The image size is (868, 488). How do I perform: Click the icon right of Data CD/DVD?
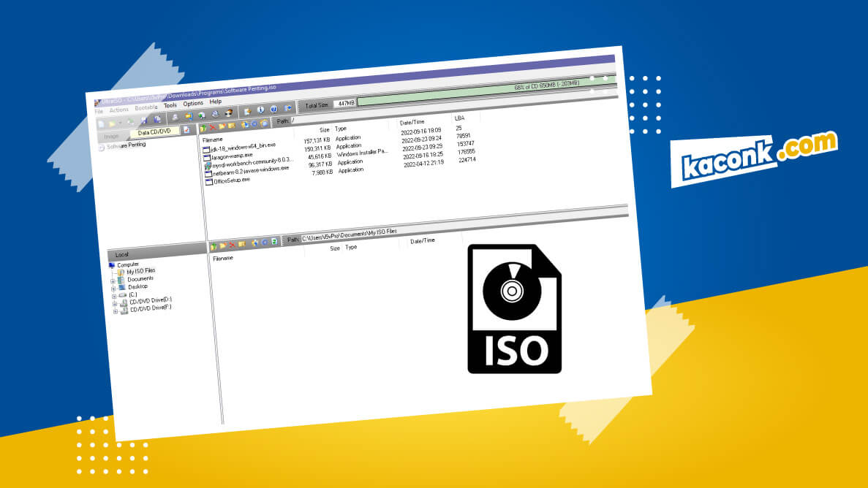[x=186, y=130]
